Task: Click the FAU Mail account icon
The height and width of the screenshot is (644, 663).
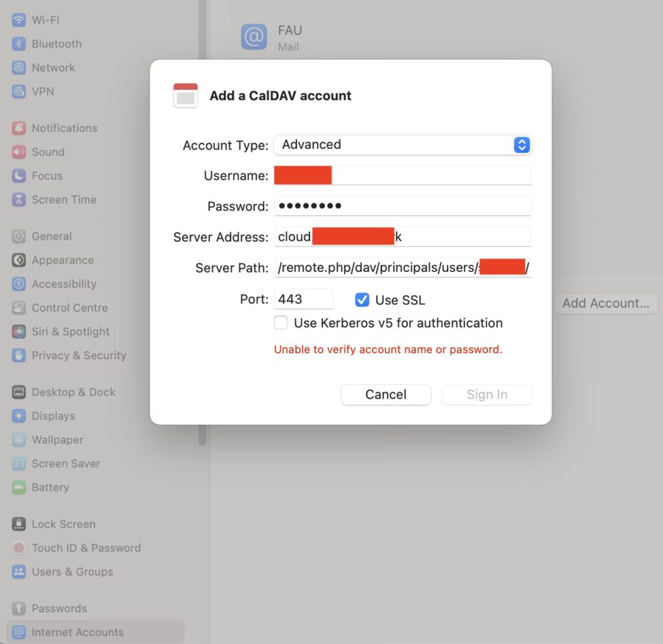Action: [x=254, y=37]
